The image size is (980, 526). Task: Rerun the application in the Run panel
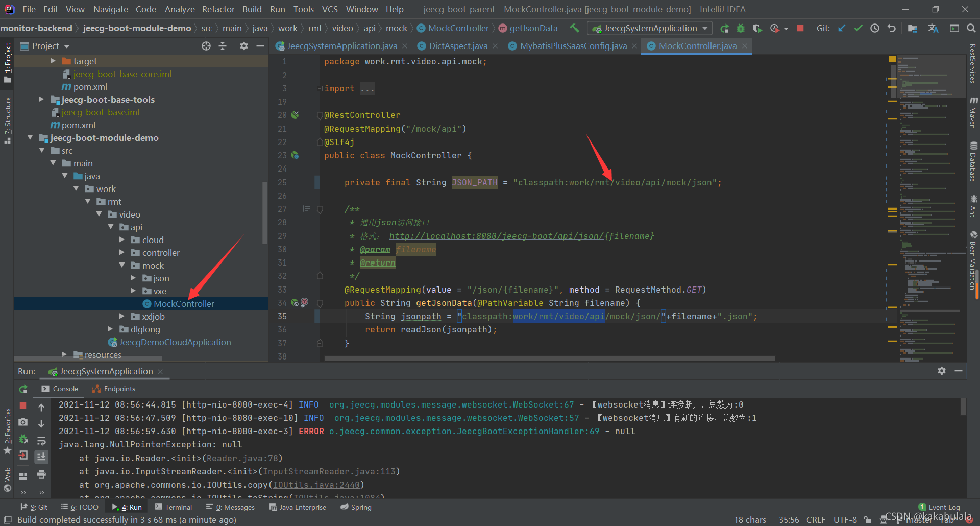tap(23, 389)
